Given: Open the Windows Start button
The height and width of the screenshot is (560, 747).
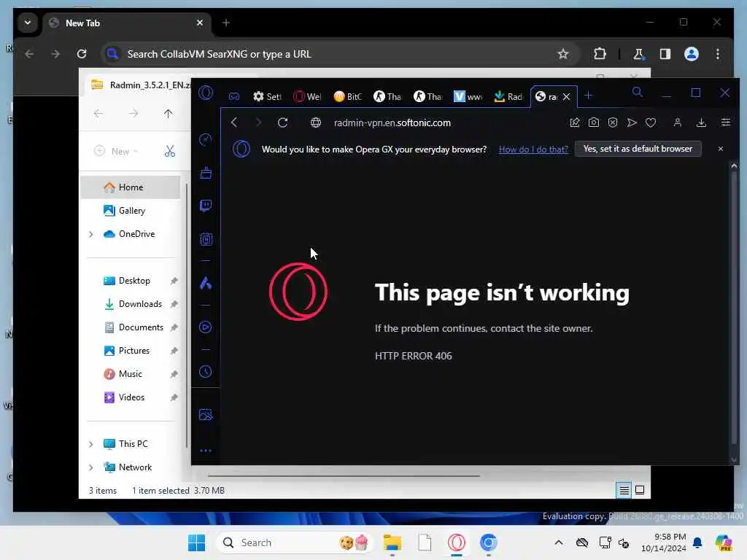Looking at the screenshot, I should [196, 542].
